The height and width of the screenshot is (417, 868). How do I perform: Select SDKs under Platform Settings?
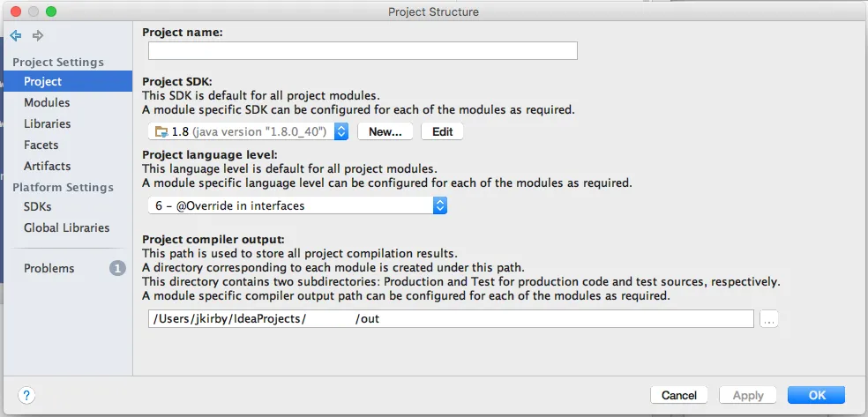[x=38, y=206]
